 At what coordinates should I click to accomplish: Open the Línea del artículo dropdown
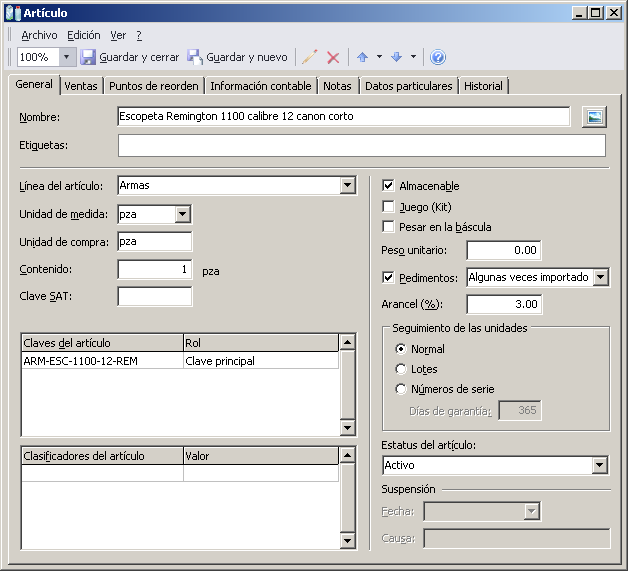tap(347, 185)
